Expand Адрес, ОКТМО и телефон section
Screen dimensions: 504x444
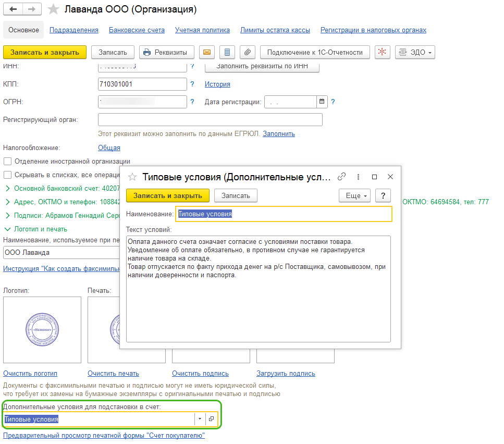point(8,202)
